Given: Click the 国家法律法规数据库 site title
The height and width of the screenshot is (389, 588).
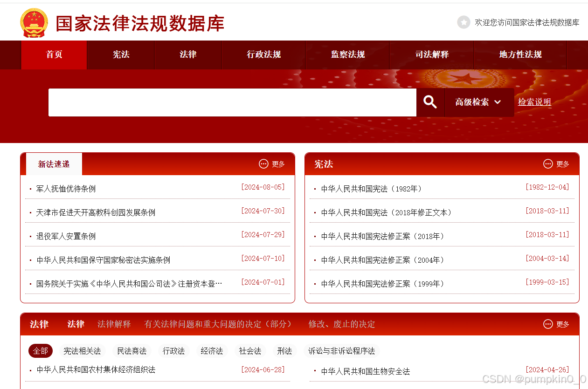Looking at the screenshot, I should click(x=140, y=24).
